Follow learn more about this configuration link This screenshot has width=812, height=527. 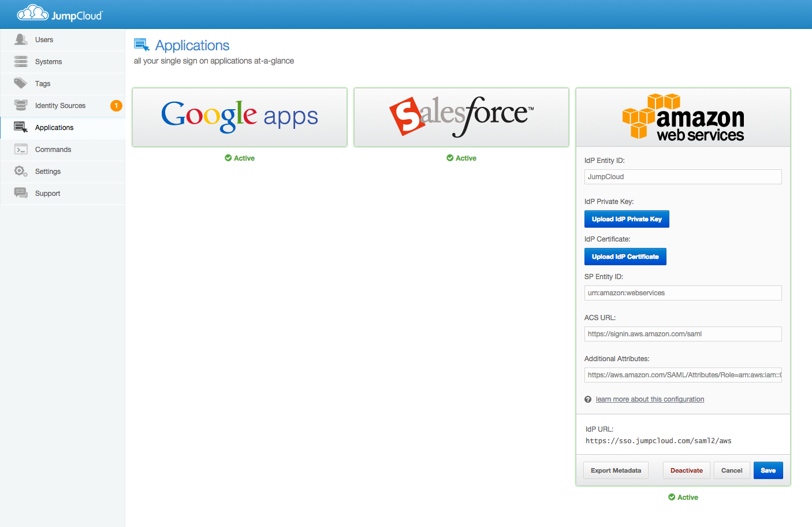650,399
